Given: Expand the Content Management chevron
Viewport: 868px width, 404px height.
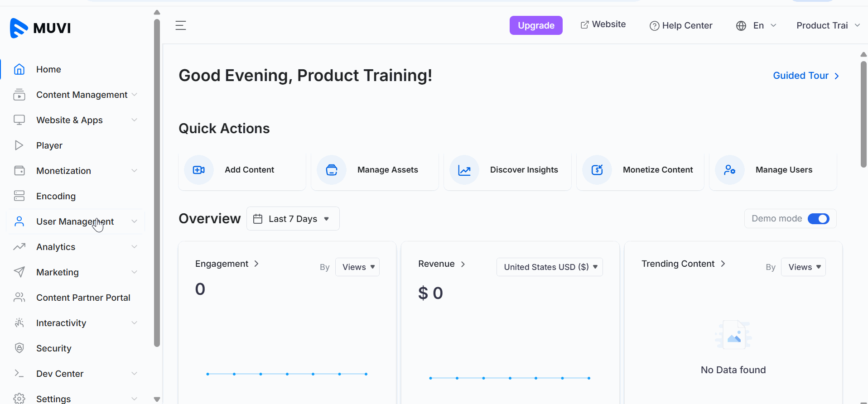Looking at the screenshot, I should click(134, 95).
